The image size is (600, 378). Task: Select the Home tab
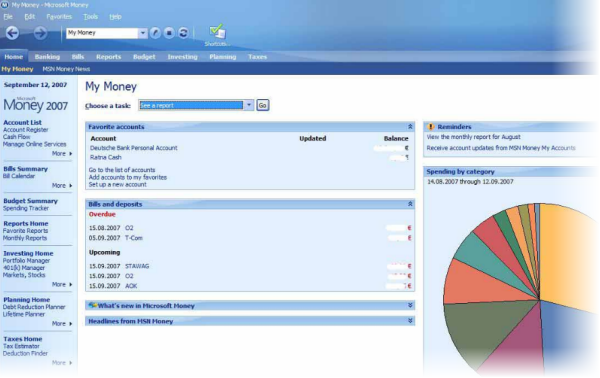(14, 57)
